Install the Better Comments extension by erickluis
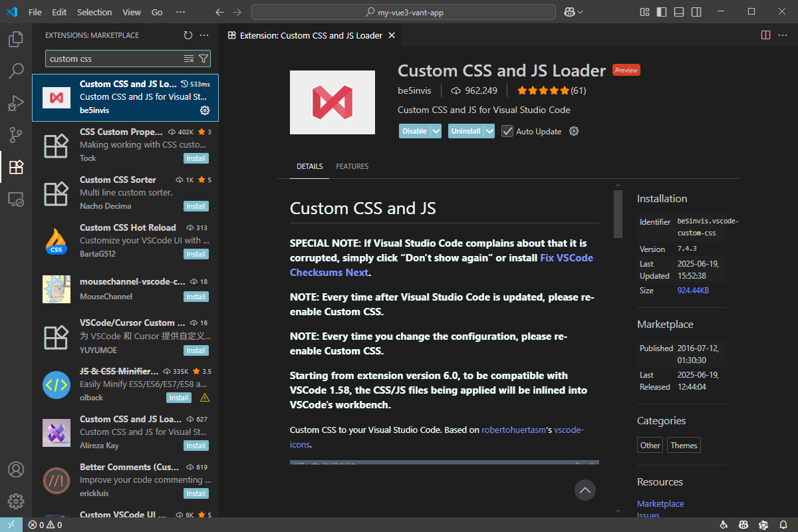798x532 pixels. 196,493
